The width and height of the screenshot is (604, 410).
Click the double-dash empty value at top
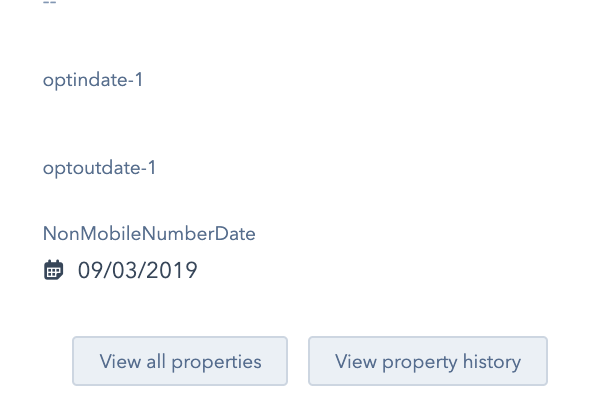[50, 2]
